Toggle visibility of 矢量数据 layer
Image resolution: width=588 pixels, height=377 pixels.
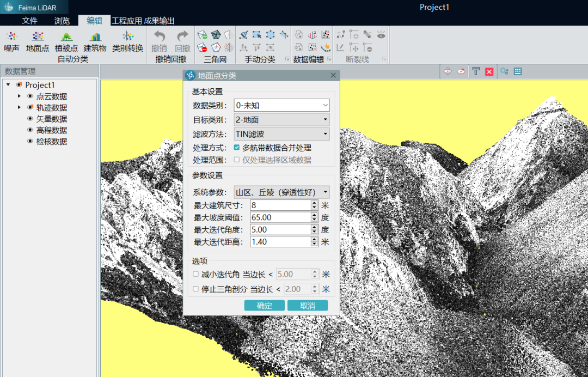pyautogui.click(x=30, y=119)
